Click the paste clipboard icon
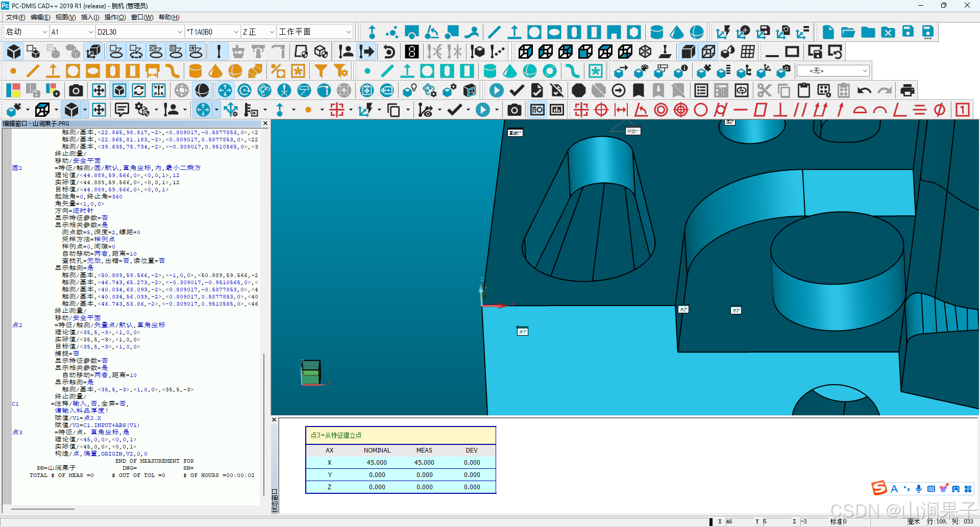This screenshot has height=527, width=980. coord(804,91)
